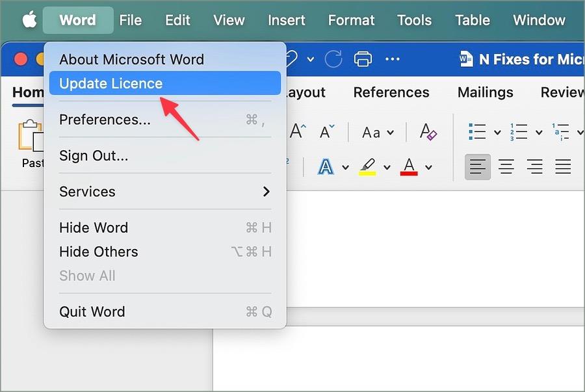Switch to the Mailings tab
This screenshot has width=585, height=392.
tap(485, 92)
